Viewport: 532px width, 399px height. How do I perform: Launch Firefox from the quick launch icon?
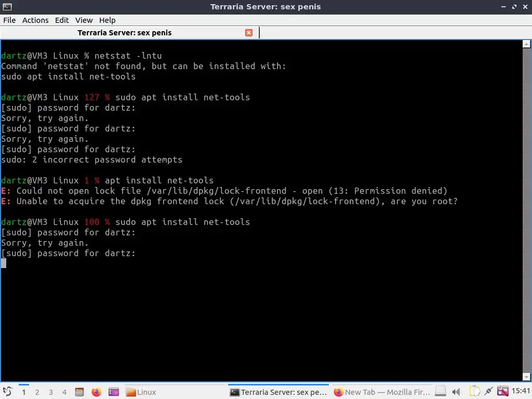coord(96,392)
